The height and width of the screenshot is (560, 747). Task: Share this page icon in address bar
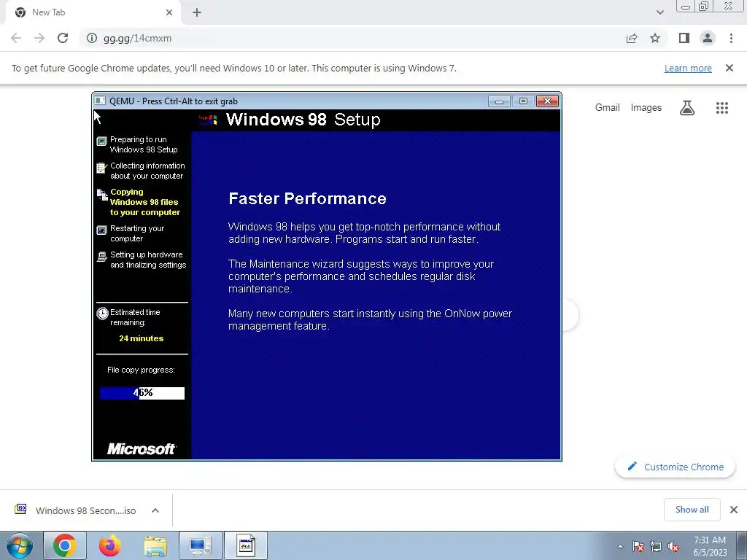pos(632,38)
